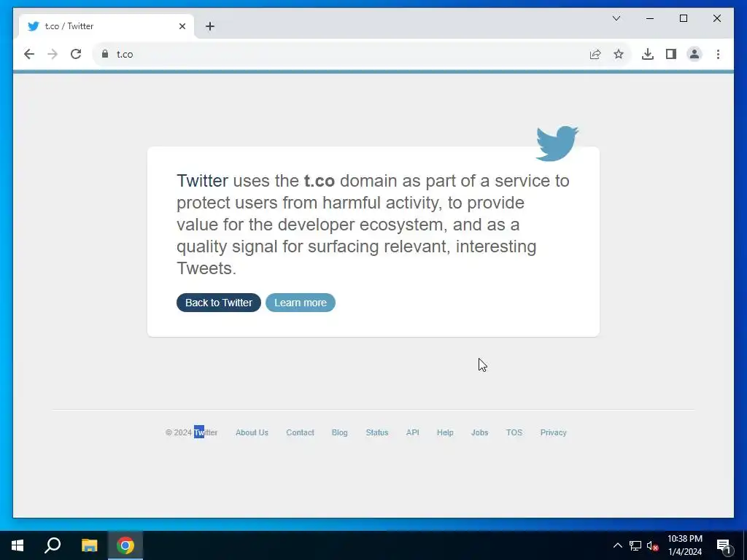
Task: Open Chrome downloads
Action: pyautogui.click(x=648, y=54)
